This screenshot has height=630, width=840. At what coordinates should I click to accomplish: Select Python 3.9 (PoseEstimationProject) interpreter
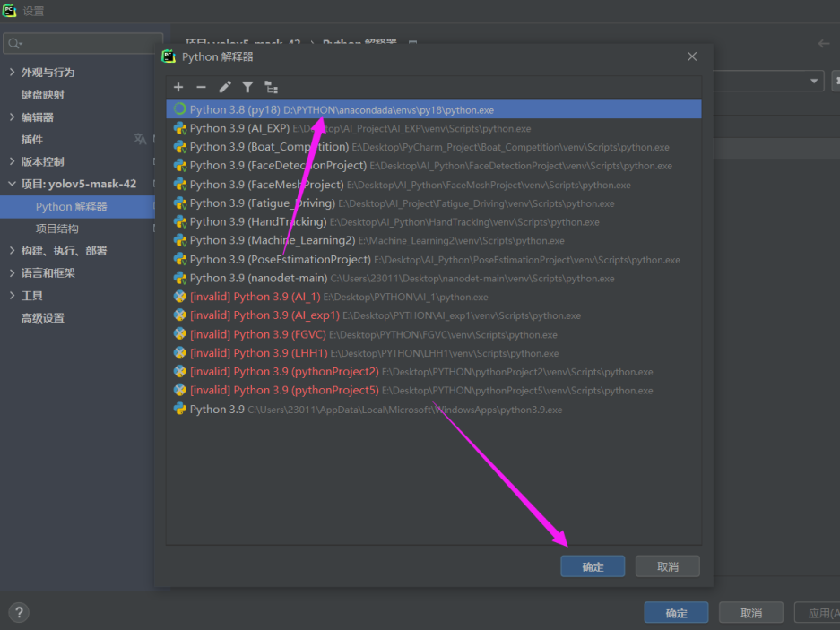[433, 259]
